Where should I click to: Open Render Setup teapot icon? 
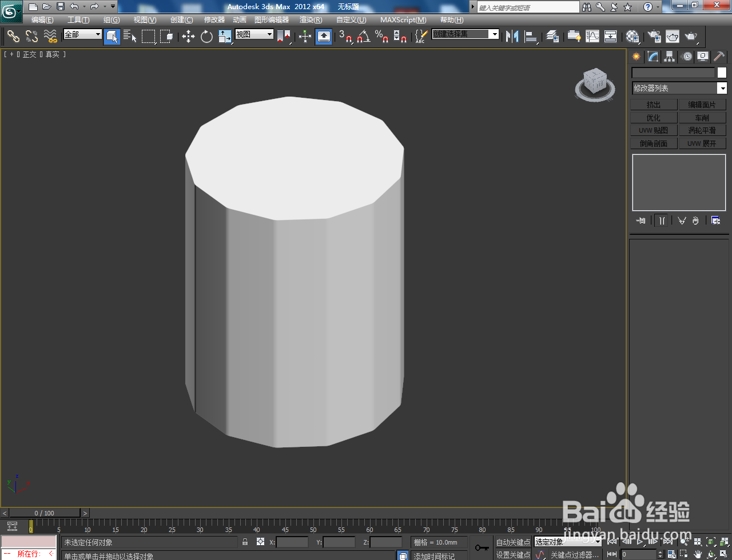[x=654, y=37]
